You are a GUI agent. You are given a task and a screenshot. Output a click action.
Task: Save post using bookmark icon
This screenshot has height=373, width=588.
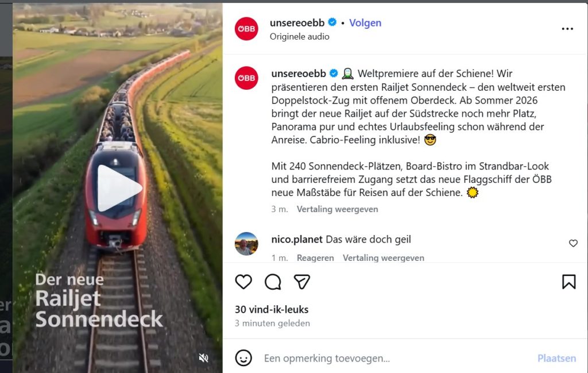click(x=568, y=282)
